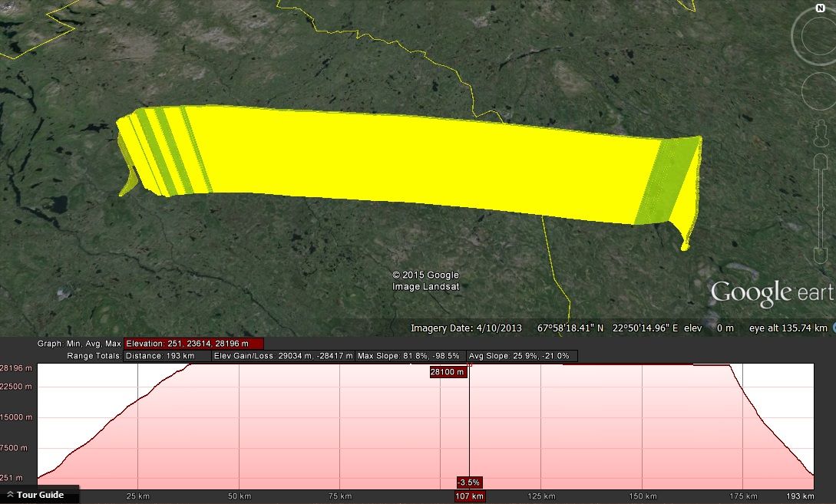Click the Google Earth logo watermark

click(772, 293)
